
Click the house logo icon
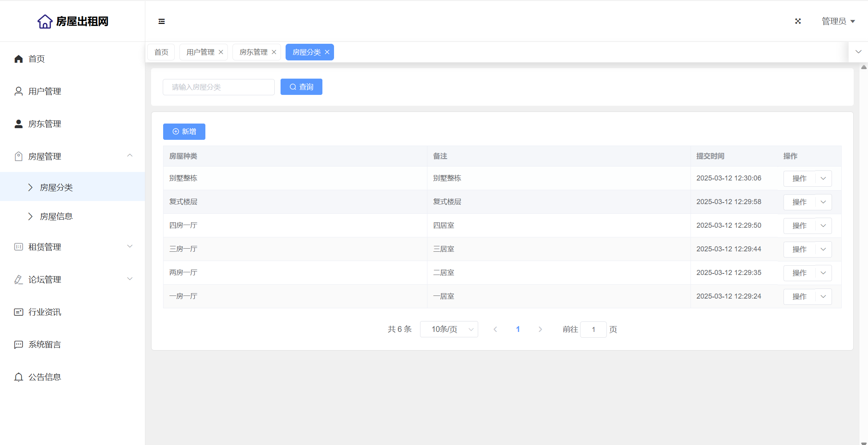click(x=45, y=22)
